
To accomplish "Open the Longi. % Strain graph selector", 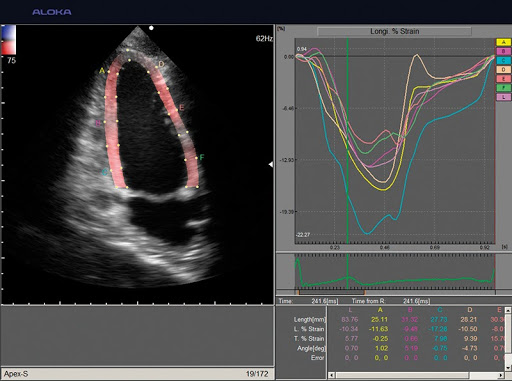I will [394, 31].
